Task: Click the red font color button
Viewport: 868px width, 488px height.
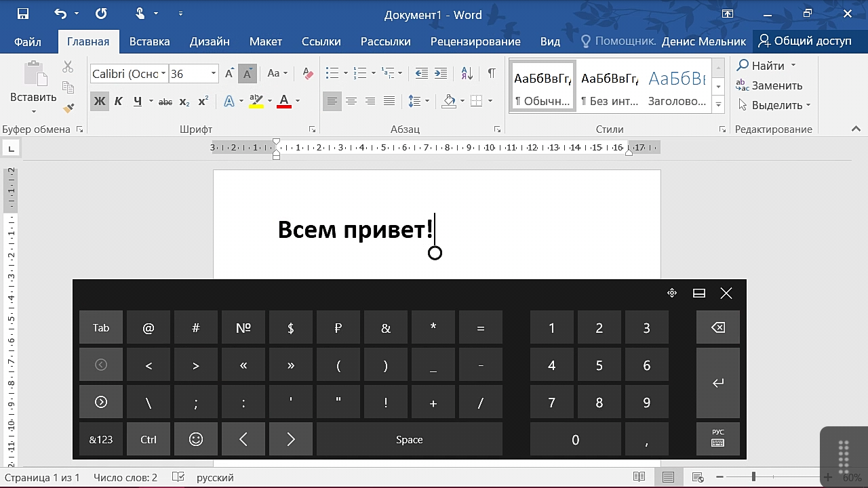Action: (284, 102)
